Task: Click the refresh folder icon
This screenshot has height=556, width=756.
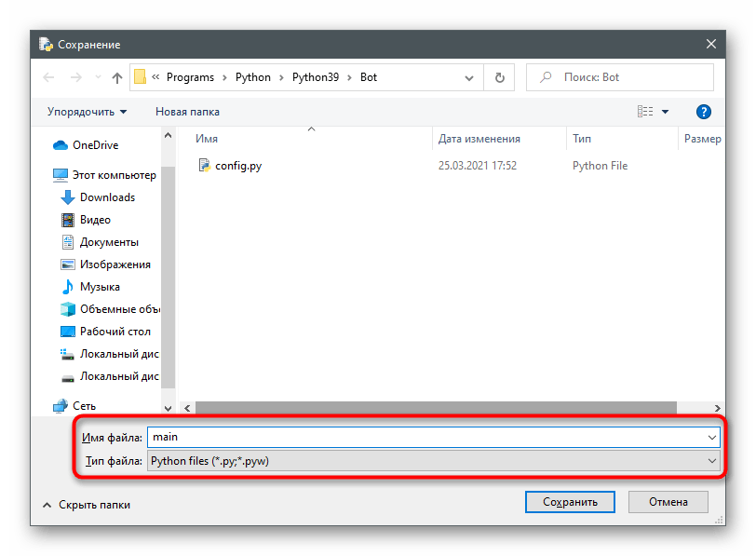Action: 500,77
